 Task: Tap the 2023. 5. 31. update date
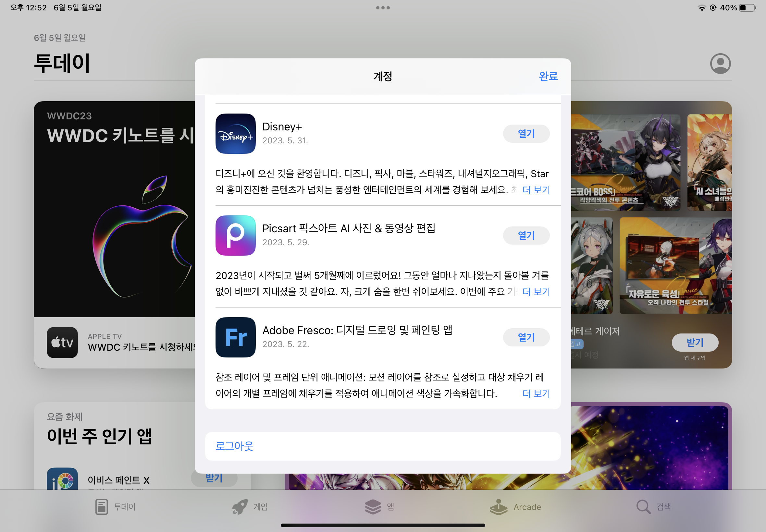285,141
